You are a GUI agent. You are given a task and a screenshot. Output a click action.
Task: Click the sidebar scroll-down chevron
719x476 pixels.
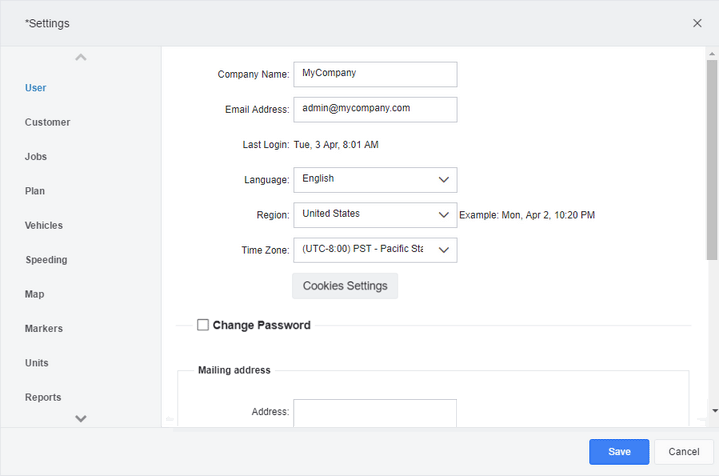tap(81, 418)
